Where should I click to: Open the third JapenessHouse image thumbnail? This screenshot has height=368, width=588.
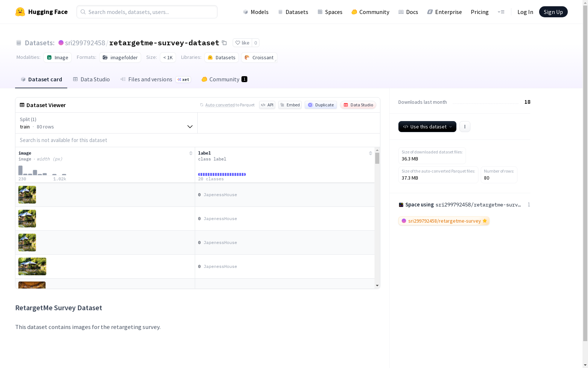coord(27,243)
